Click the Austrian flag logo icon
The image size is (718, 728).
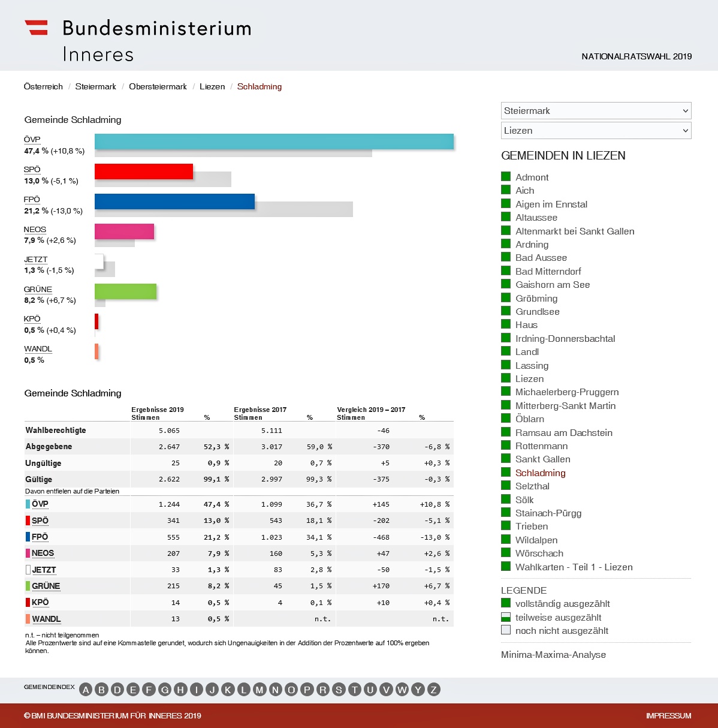click(x=36, y=28)
